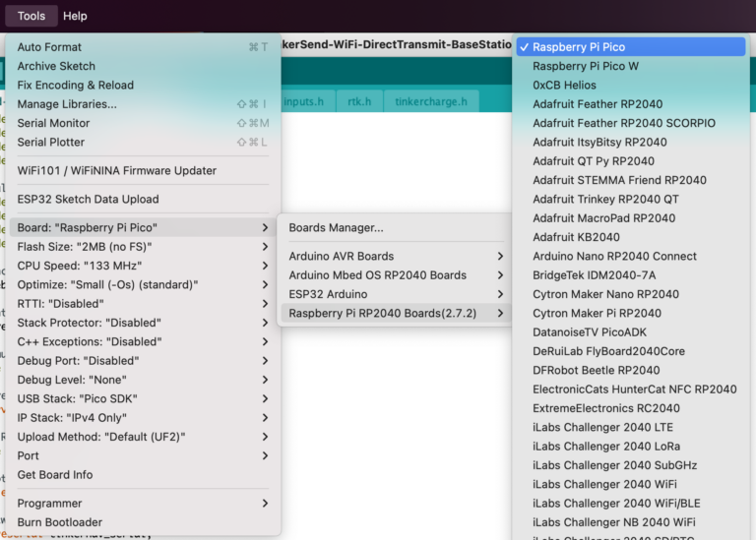Expand the Port submenu
The image size is (756, 540).
pyautogui.click(x=143, y=455)
